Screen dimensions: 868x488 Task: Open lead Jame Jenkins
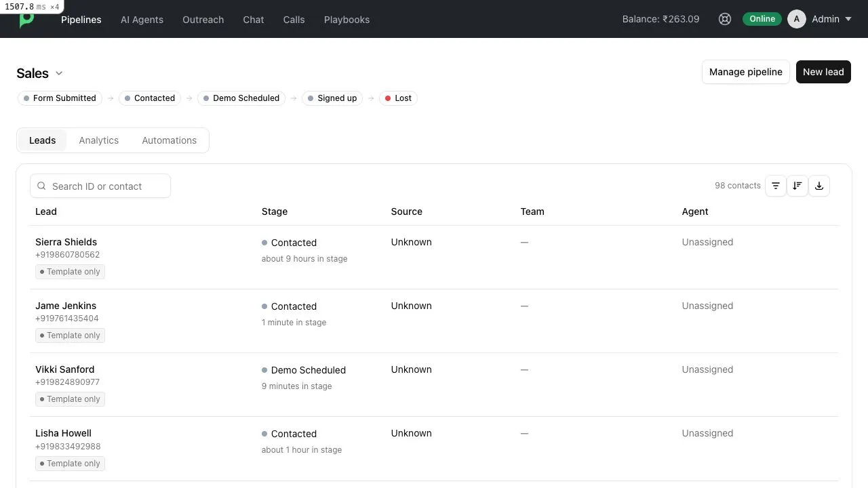tap(66, 306)
